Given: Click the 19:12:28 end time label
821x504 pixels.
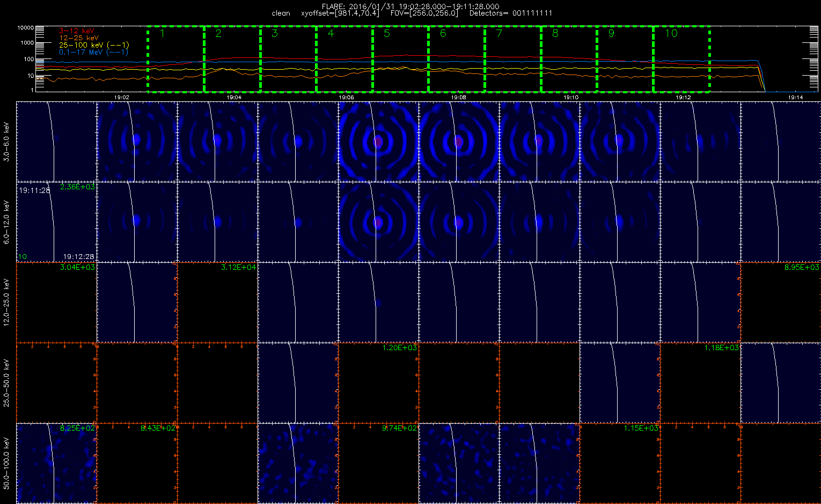Looking at the screenshot, I should click(x=78, y=257).
